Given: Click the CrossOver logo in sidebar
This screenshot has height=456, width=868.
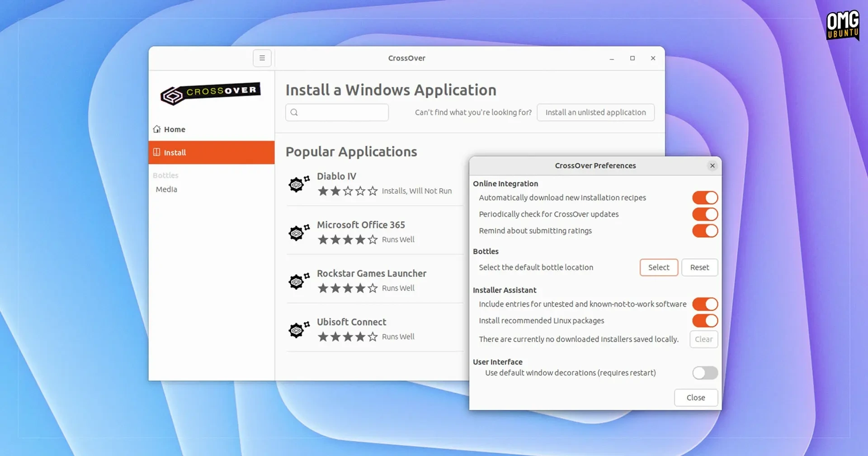Looking at the screenshot, I should click(211, 94).
